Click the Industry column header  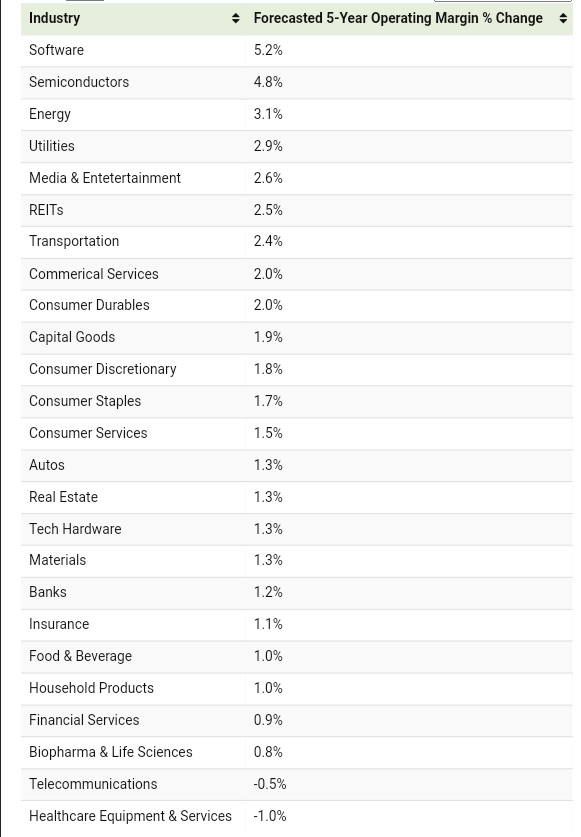(x=134, y=19)
